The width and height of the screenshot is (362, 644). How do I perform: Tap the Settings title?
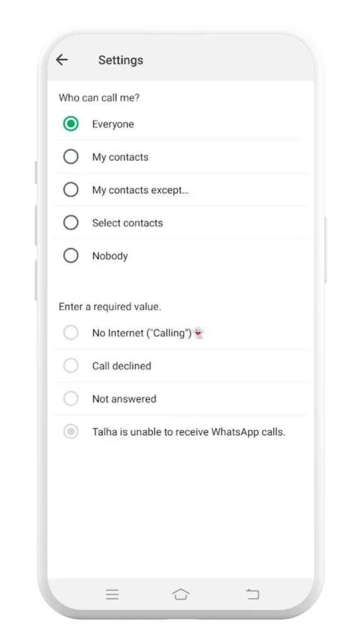point(121,60)
